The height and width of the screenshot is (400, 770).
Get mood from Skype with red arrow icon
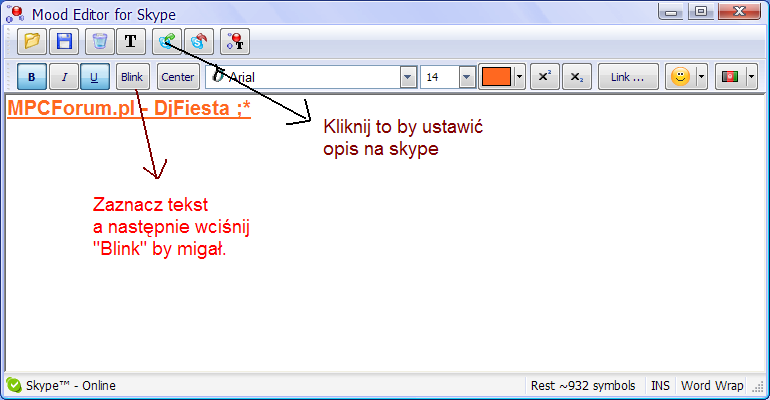tap(199, 41)
